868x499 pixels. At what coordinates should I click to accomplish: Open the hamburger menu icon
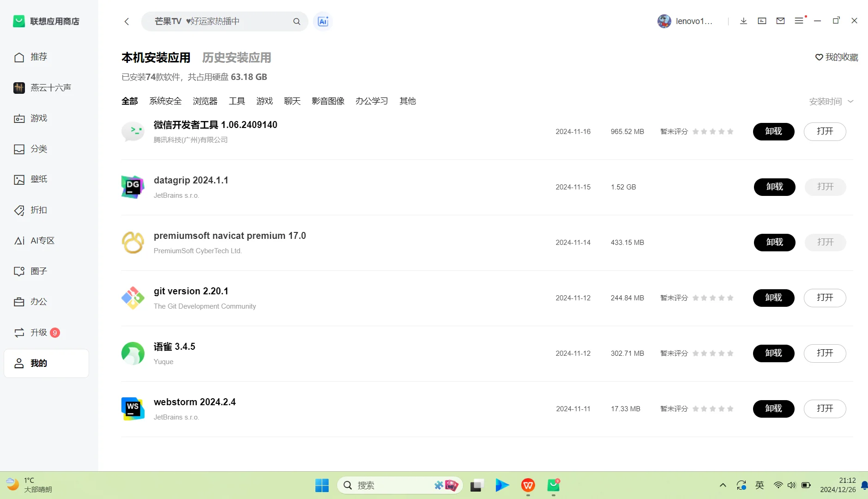tap(799, 21)
